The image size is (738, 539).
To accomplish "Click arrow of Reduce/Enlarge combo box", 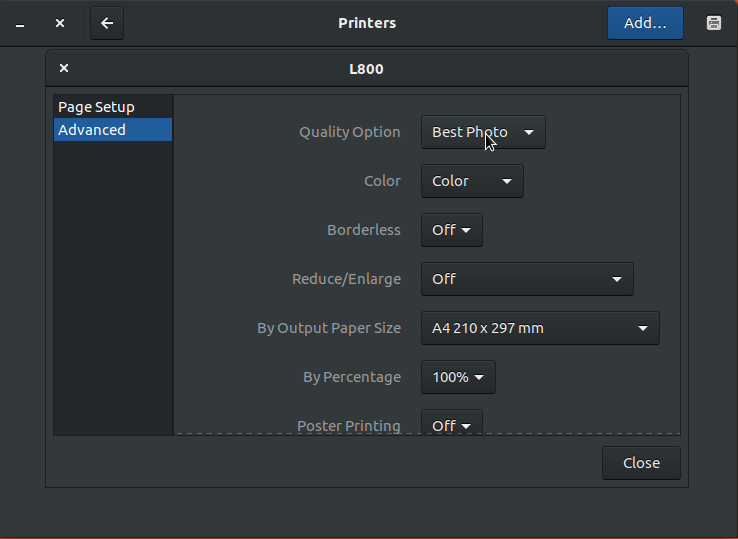I will point(617,279).
